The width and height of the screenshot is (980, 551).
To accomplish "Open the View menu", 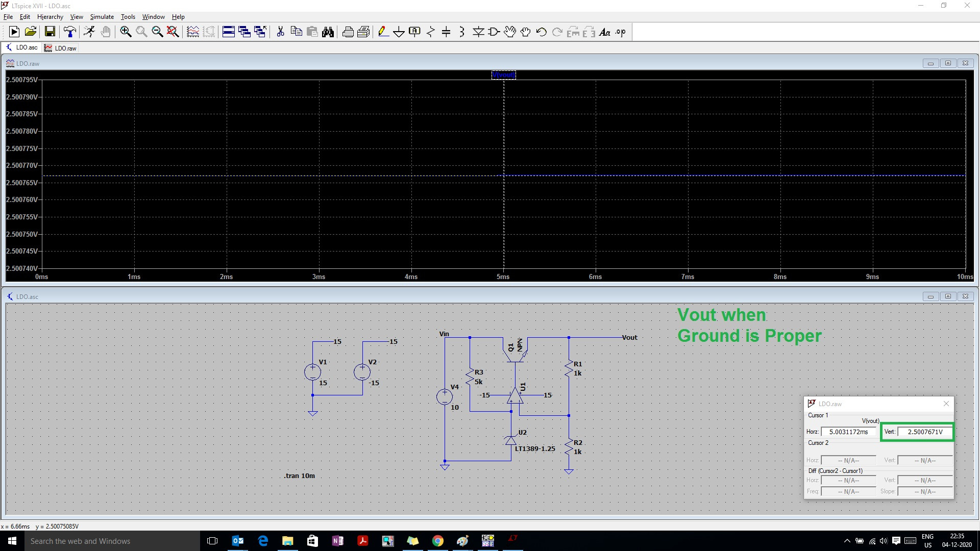I will coord(77,16).
